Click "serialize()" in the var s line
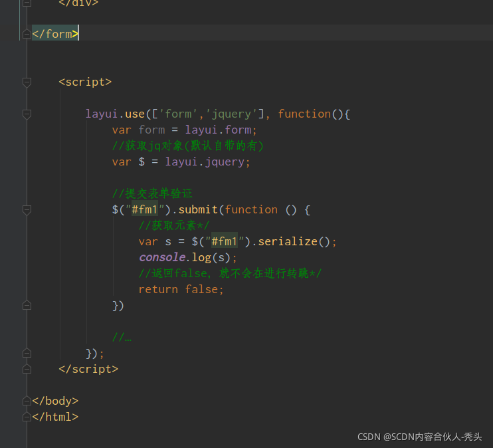 (x=294, y=242)
